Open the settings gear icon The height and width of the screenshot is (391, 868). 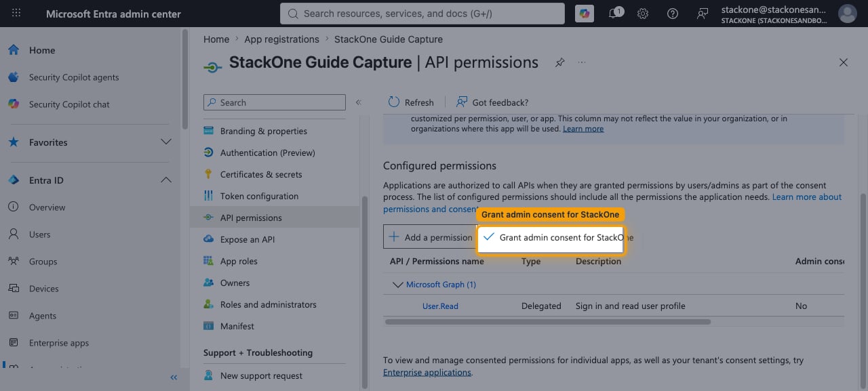644,14
